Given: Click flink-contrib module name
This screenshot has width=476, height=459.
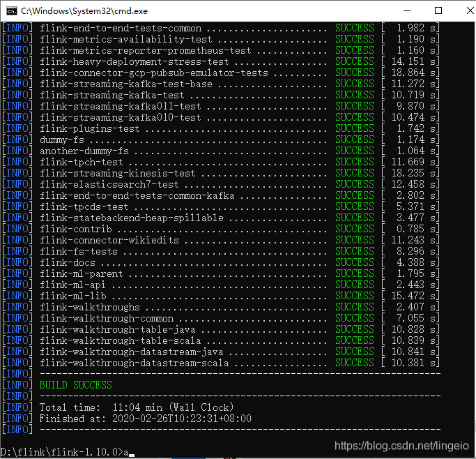Looking at the screenshot, I should click(76, 229).
